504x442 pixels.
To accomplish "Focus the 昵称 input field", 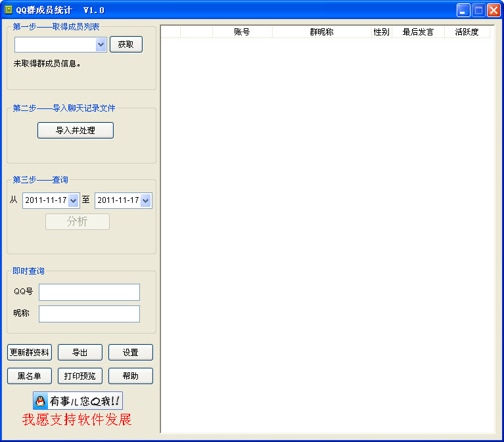I will pyautogui.click(x=89, y=314).
